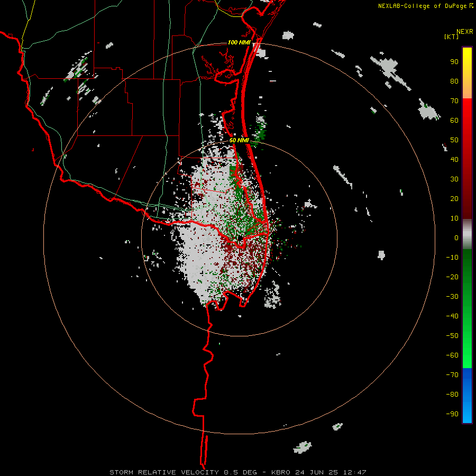Click the -40 value on the velocity scale
Screen dimensions: 476x476
(452, 316)
